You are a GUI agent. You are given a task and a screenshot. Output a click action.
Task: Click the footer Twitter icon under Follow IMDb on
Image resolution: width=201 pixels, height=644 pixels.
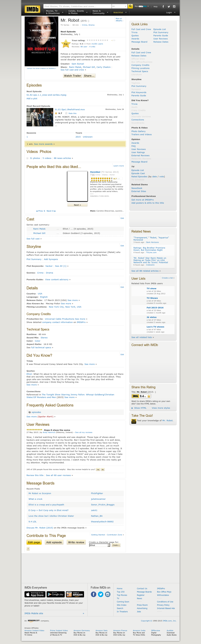coord(101,594)
